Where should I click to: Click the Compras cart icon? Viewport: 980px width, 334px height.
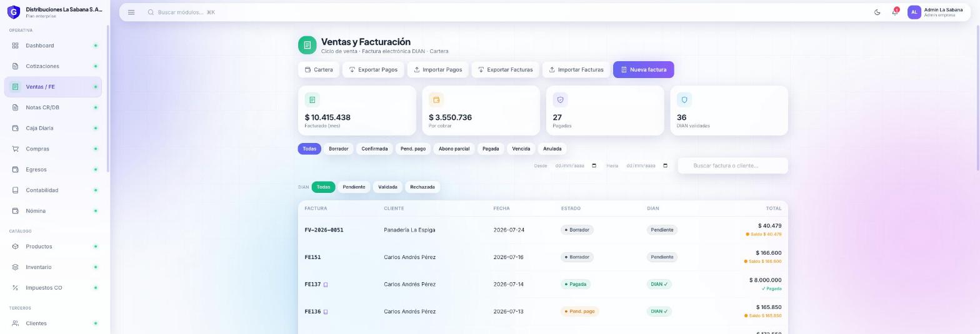click(x=16, y=149)
